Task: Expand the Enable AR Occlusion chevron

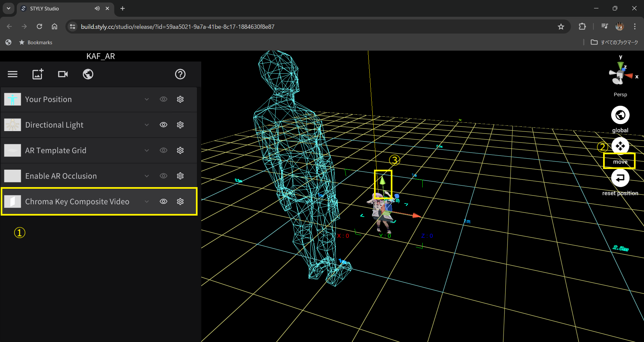Action: pyautogui.click(x=147, y=176)
